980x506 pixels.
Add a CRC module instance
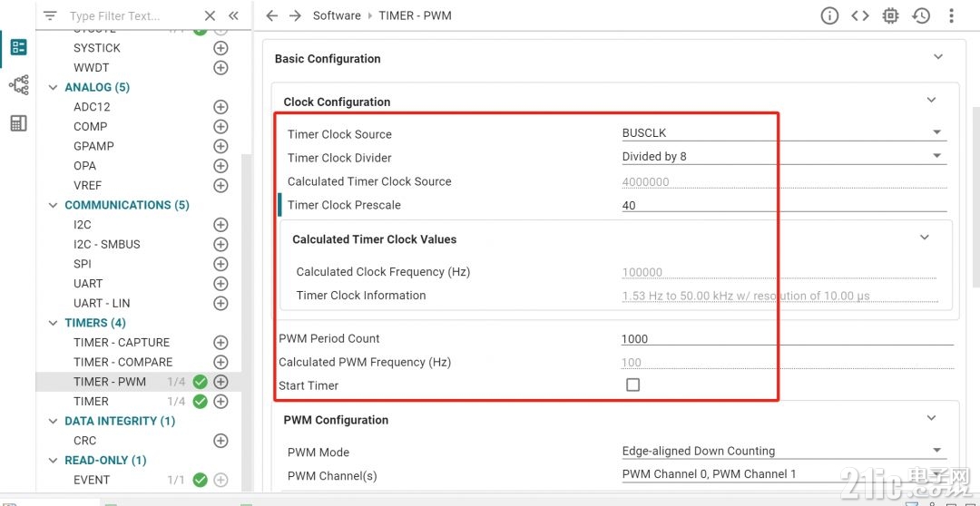(220, 441)
